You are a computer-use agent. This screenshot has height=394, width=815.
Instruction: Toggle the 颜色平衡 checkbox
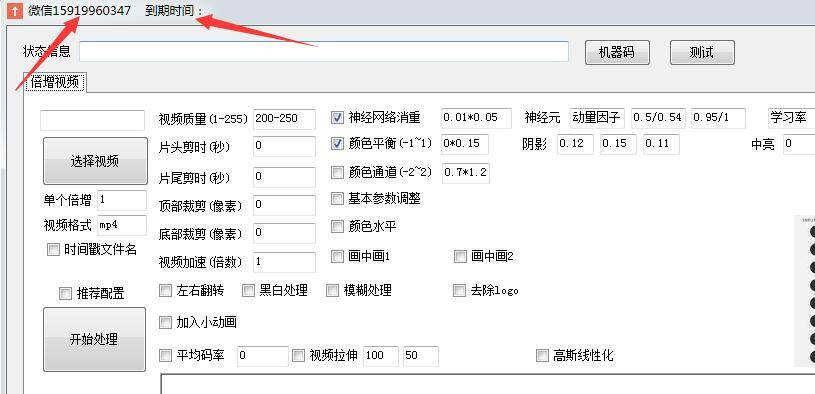(x=337, y=144)
